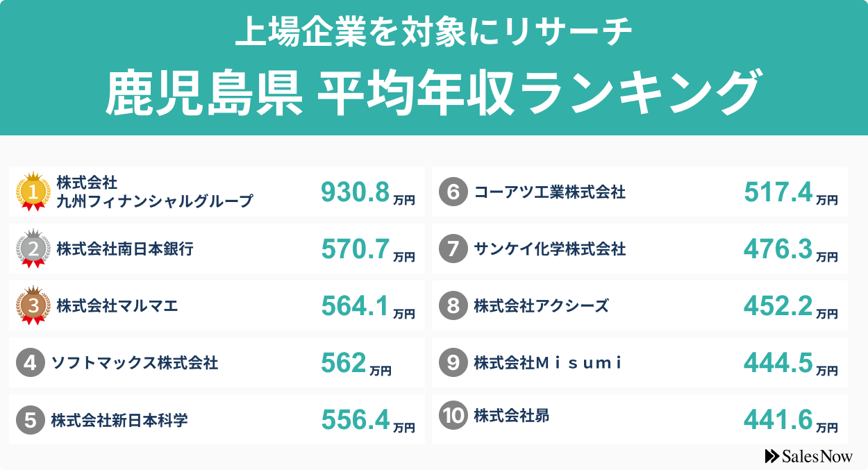Screen dimensions: 868x470
Task: Click the gray number 5 rank badge
Action: (x=30, y=419)
